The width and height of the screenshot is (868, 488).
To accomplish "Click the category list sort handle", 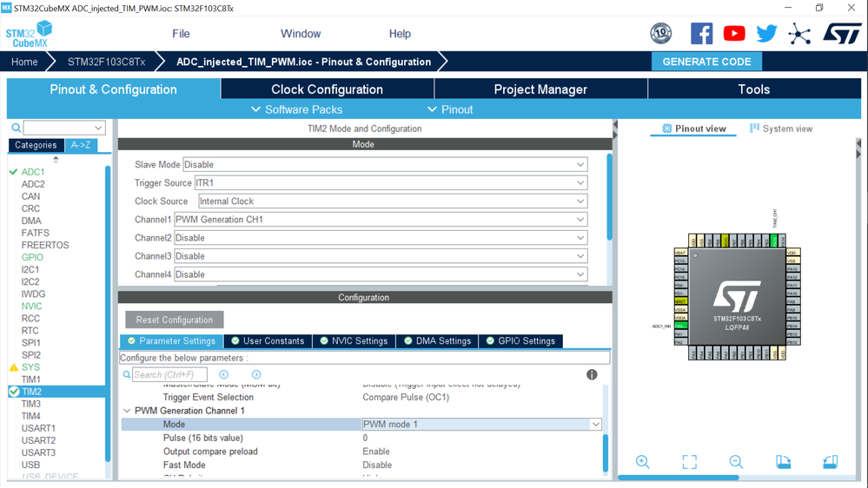I will (56, 160).
